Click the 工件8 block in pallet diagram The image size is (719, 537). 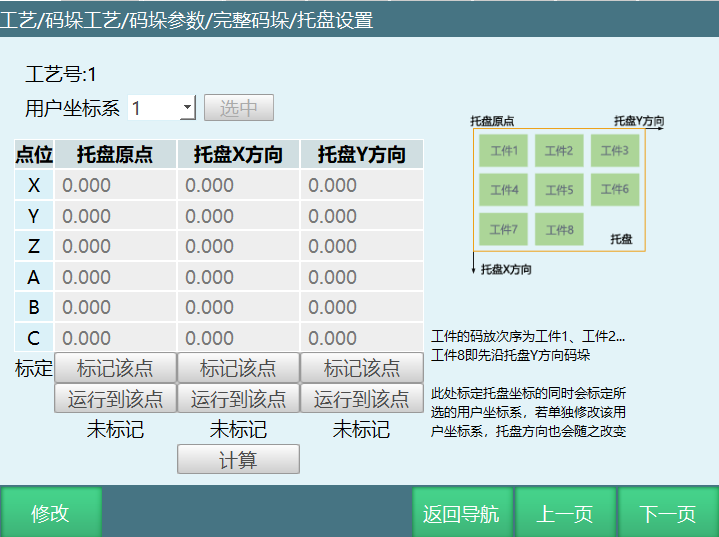[559, 229]
